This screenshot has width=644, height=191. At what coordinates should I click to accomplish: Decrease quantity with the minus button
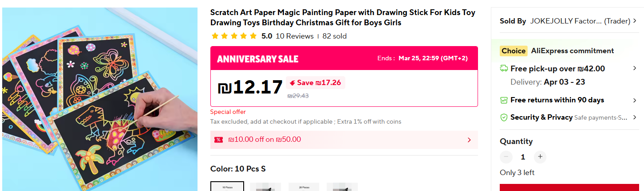pos(506,157)
